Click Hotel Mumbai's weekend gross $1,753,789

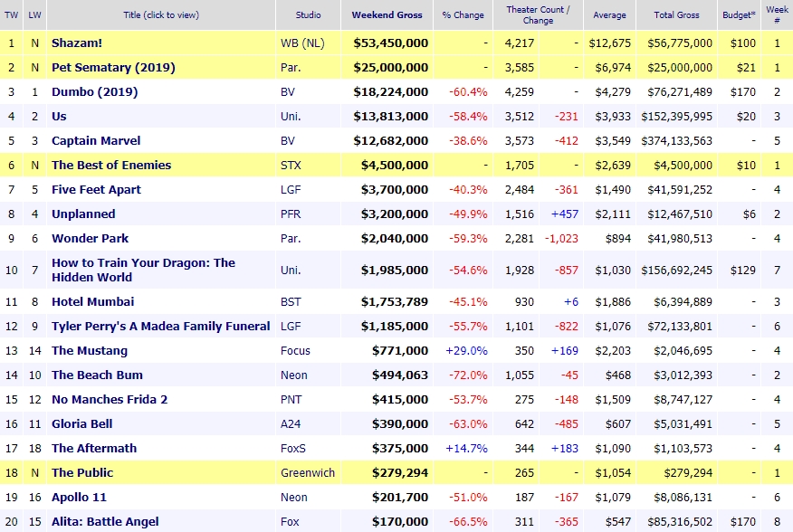[x=395, y=302]
